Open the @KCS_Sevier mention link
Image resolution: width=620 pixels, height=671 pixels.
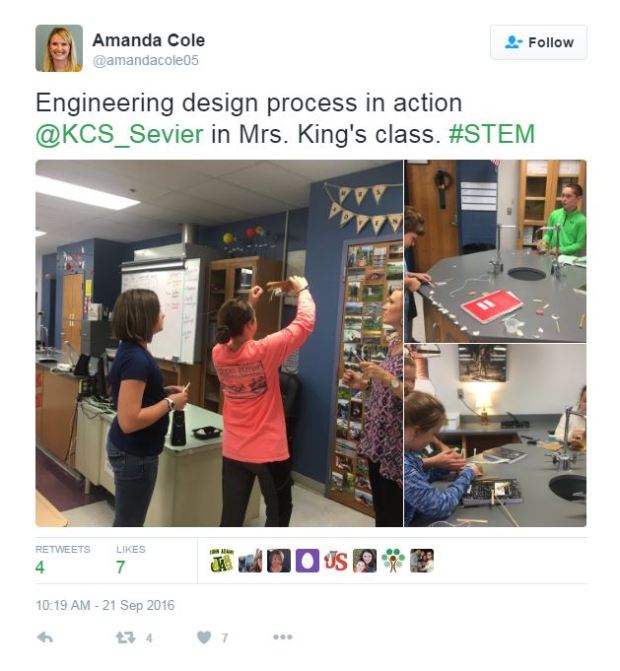119,134
